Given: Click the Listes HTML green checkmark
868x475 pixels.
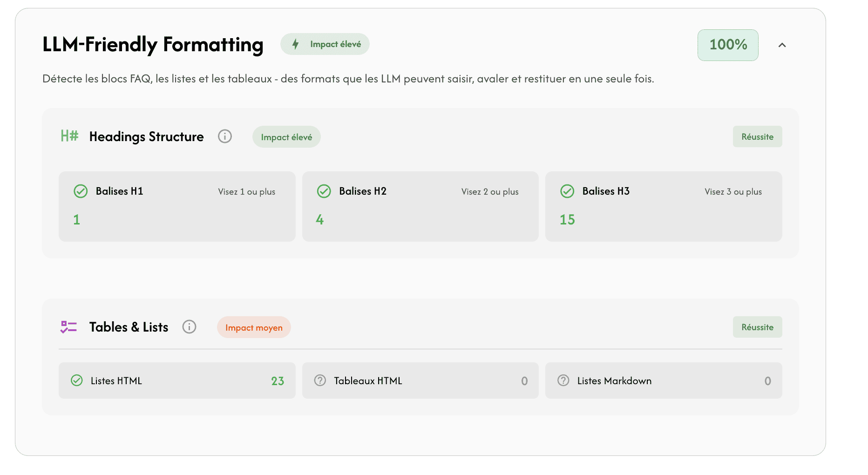Looking at the screenshot, I should tap(77, 380).
